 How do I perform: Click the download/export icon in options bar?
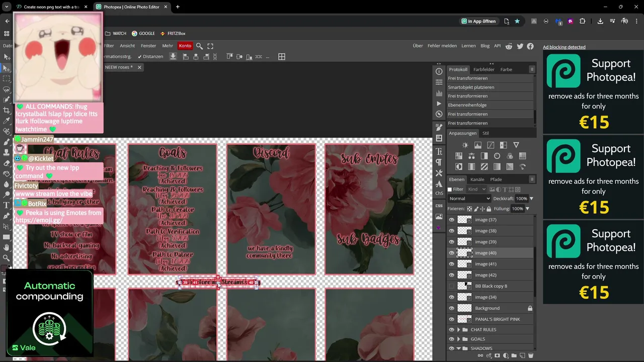point(173,56)
